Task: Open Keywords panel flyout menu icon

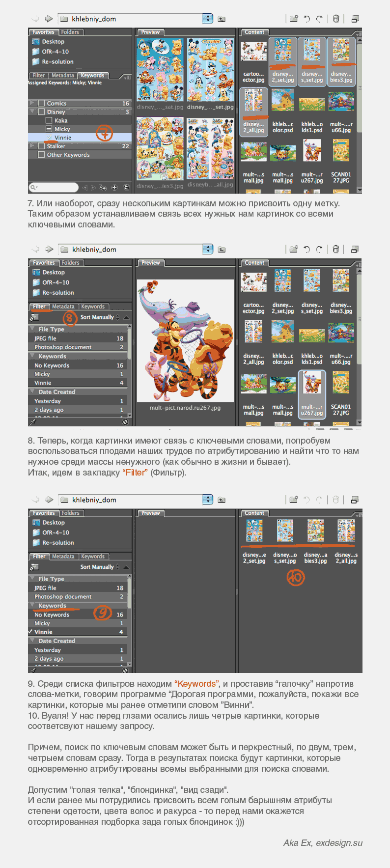Action: click(x=127, y=77)
